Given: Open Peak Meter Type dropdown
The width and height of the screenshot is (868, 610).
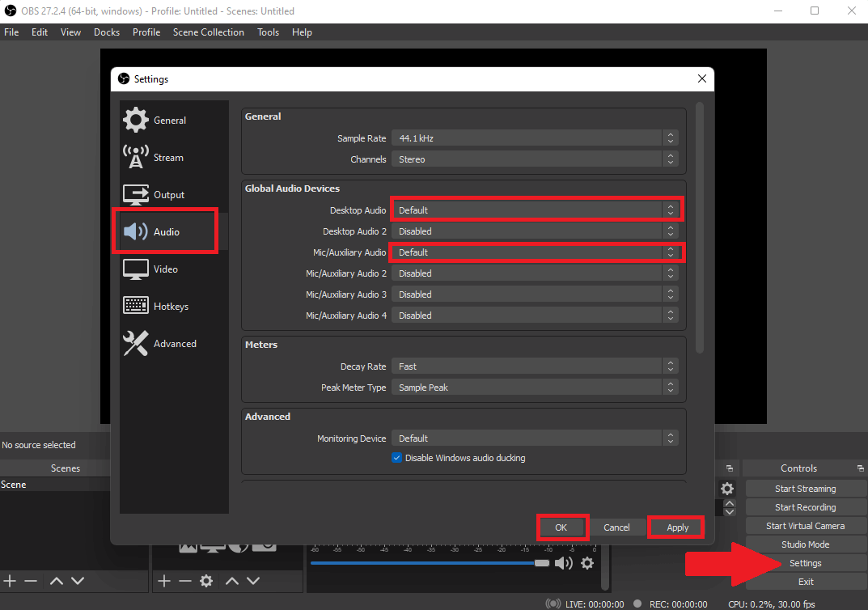Looking at the screenshot, I should point(535,387).
